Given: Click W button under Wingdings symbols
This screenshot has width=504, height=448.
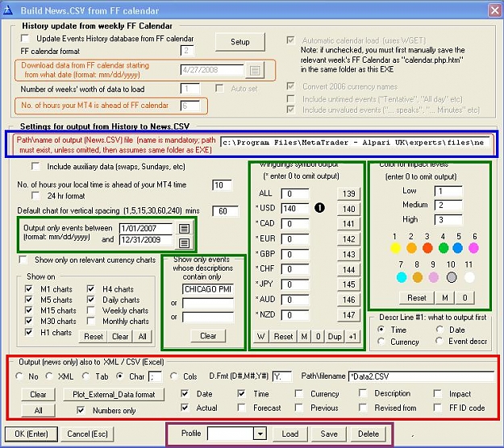Looking at the screenshot, I should pos(261,337).
